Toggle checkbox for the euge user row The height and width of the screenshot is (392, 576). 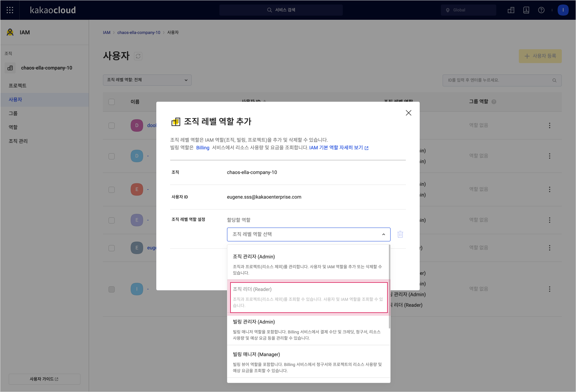coord(112,248)
